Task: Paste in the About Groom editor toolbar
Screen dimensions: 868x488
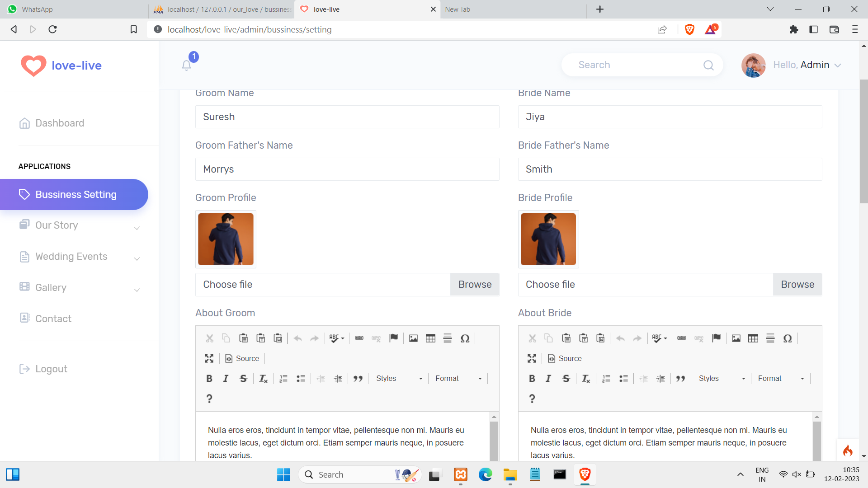Action: [244, 338]
